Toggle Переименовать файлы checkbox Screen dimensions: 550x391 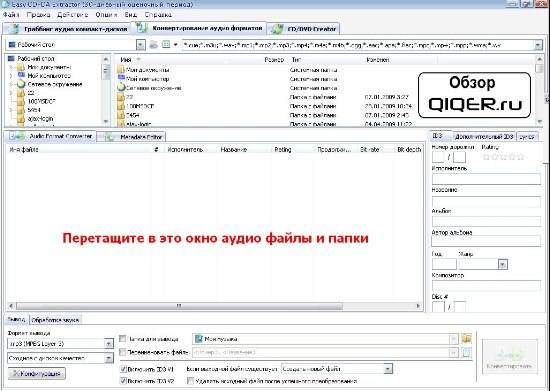tap(122, 352)
